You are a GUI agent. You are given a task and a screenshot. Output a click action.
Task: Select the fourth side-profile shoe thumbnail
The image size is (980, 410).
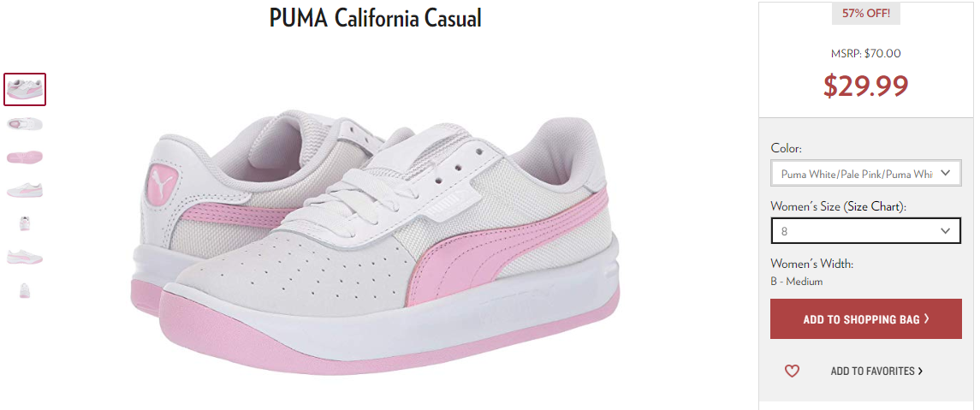tap(25, 190)
